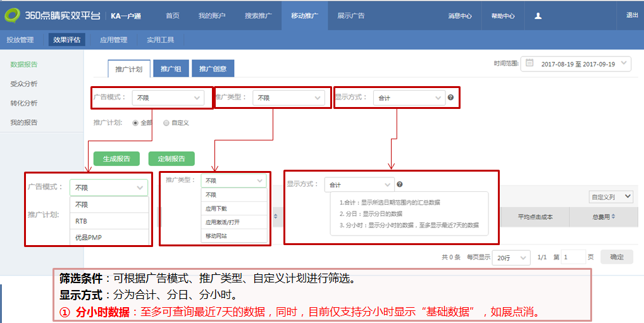Click the green 生成报告 button

coord(116,159)
